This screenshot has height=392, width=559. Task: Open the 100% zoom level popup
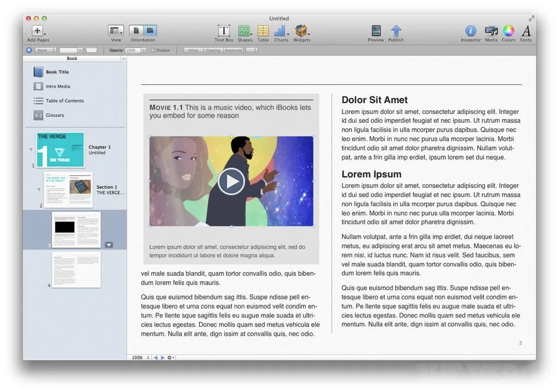(x=140, y=357)
